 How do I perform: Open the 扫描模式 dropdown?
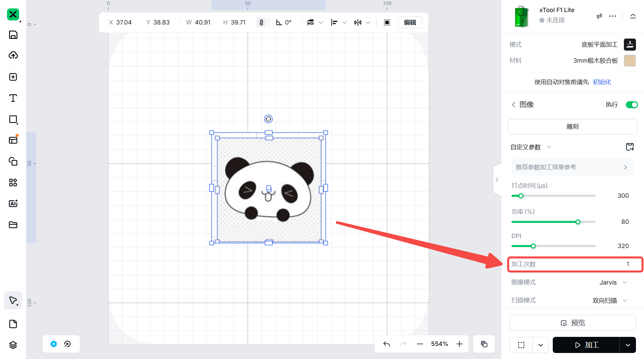pos(609,300)
